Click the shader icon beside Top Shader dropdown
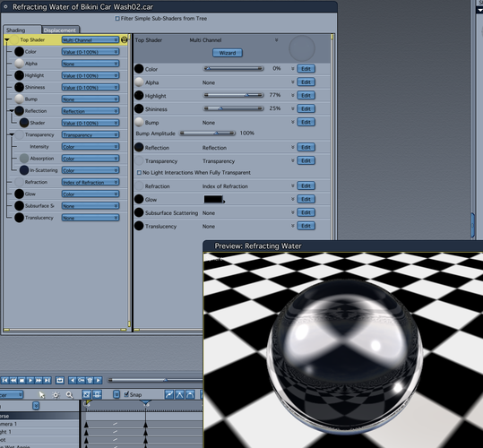This screenshot has width=483, height=448. pos(125,39)
